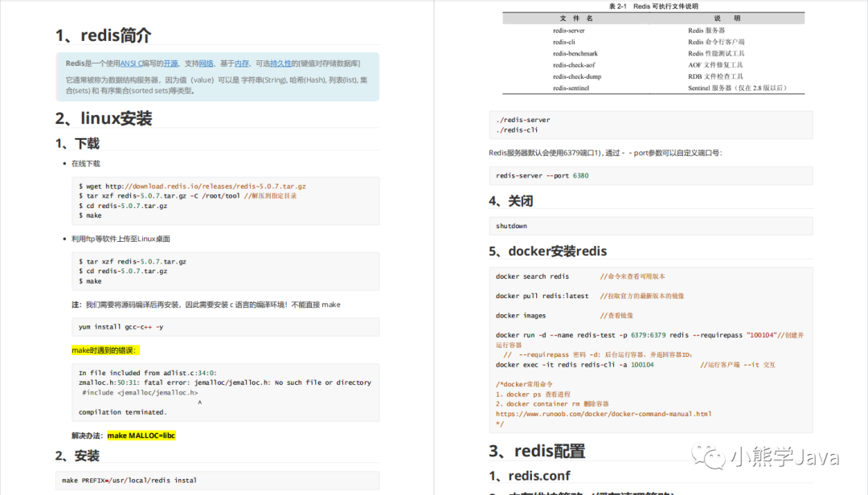Click the ./redis-server code line
Screen dimensions: 868x495
click(523, 121)
